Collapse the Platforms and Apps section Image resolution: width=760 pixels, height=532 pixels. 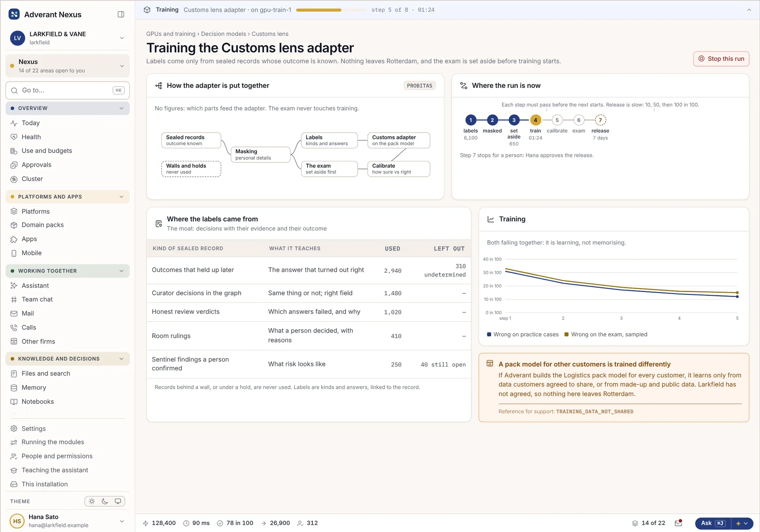click(x=68, y=197)
